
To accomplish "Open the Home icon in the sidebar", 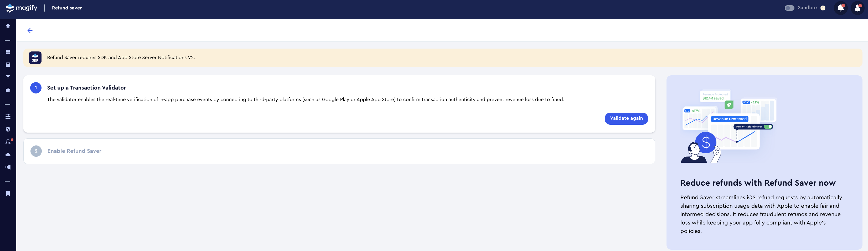I will pyautogui.click(x=8, y=26).
